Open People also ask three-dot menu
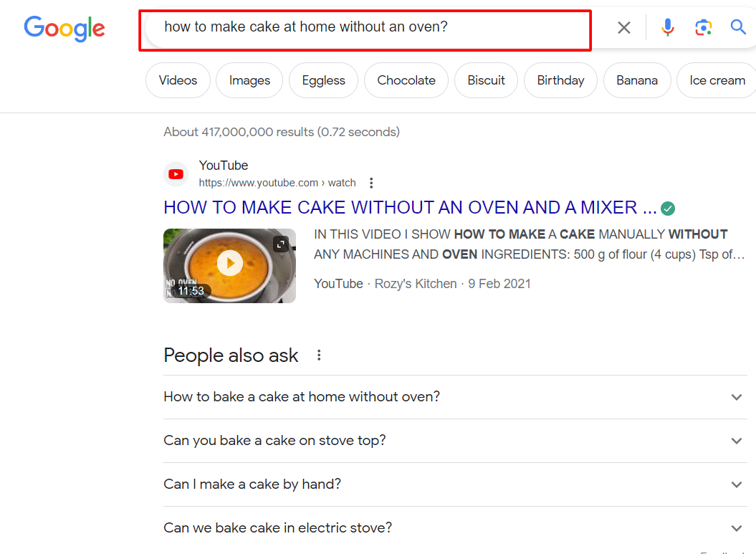Viewport: 756px width, 554px height. coord(319,355)
